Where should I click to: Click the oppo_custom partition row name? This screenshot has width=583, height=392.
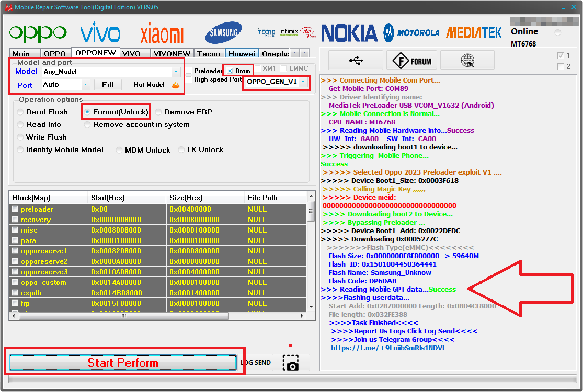43,282
